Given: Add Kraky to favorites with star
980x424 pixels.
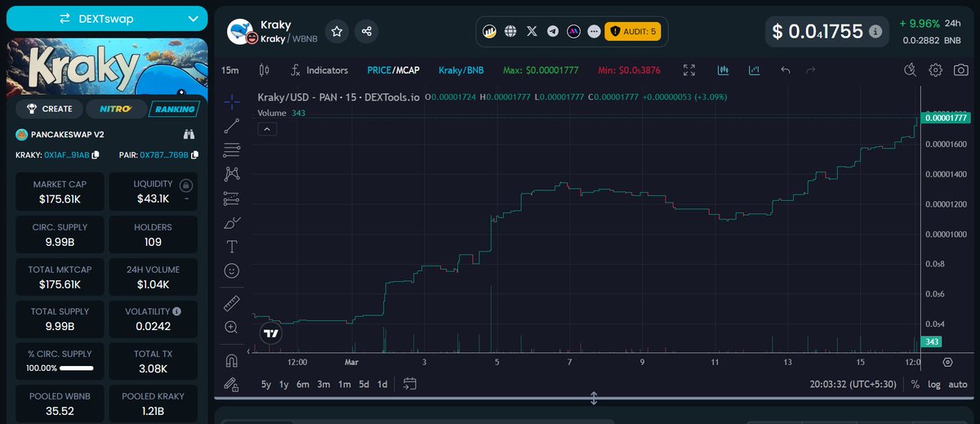Looking at the screenshot, I should (336, 31).
